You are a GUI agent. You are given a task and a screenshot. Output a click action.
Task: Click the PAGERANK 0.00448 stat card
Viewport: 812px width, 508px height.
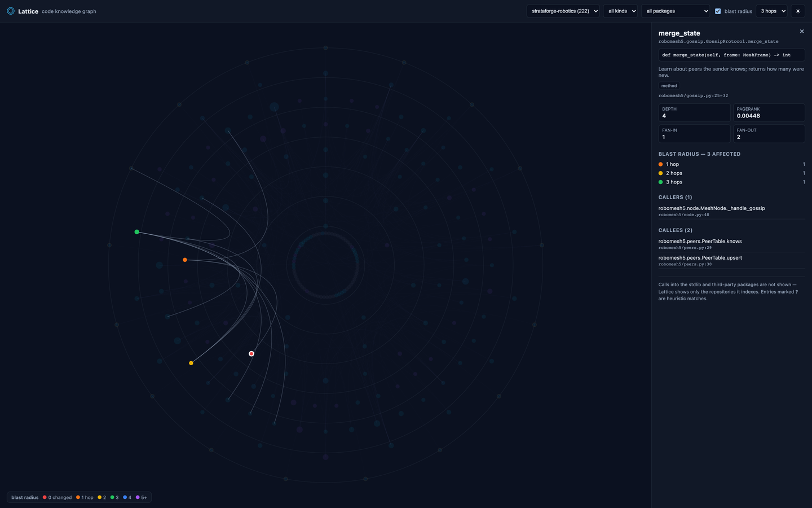[x=769, y=112]
